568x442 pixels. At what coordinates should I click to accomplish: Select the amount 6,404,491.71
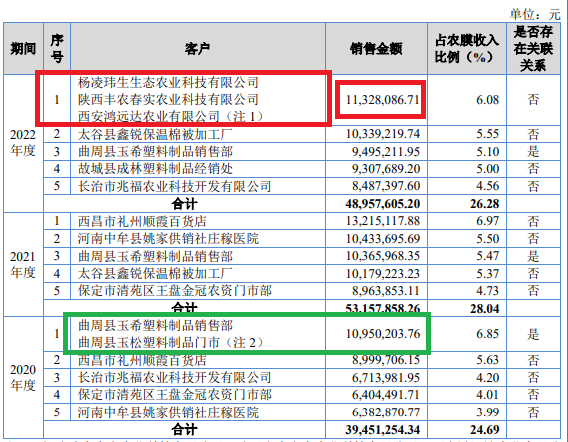[386, 395]
